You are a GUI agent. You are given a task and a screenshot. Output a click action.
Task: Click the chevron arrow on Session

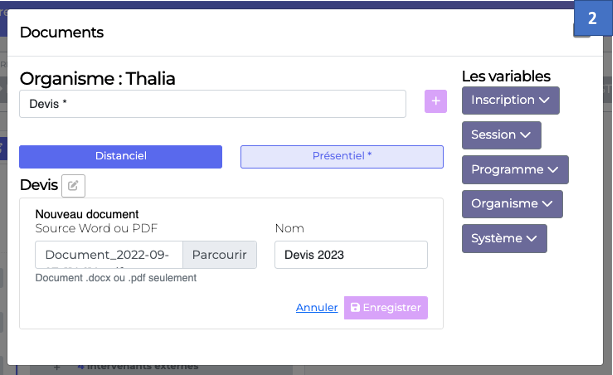(525, 135)
